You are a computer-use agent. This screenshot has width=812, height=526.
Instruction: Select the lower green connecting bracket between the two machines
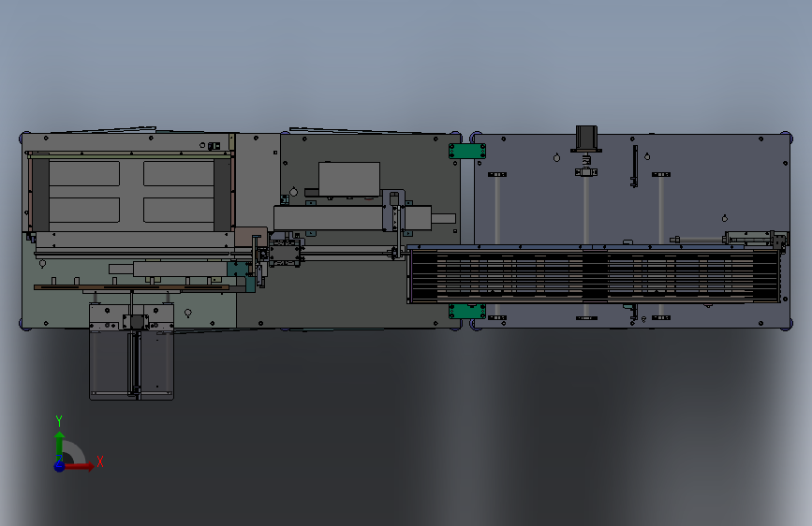coord(467,311)
